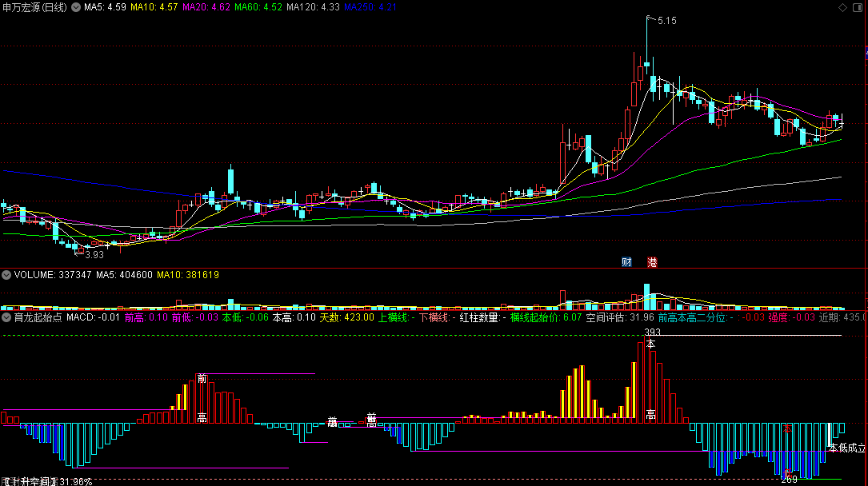
Task: Toggle the side panel layout icon
Action: pyautogui.click(x=858, y=7)
